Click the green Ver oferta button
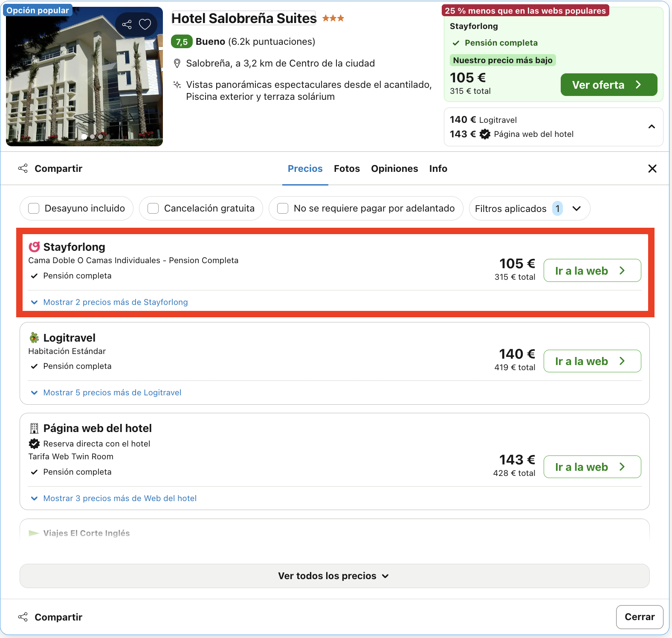The image size is (672, 638). point(609,85)
